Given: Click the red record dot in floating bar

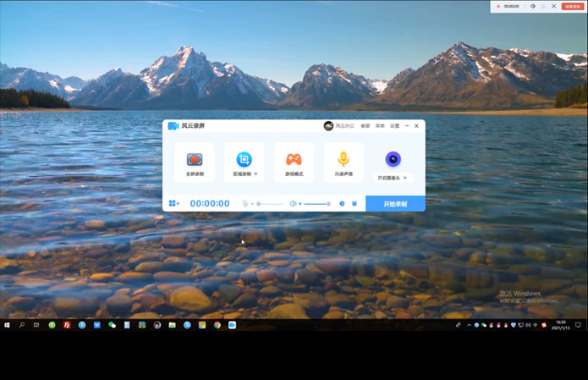Looking at the screenshot, I should 498,7.
